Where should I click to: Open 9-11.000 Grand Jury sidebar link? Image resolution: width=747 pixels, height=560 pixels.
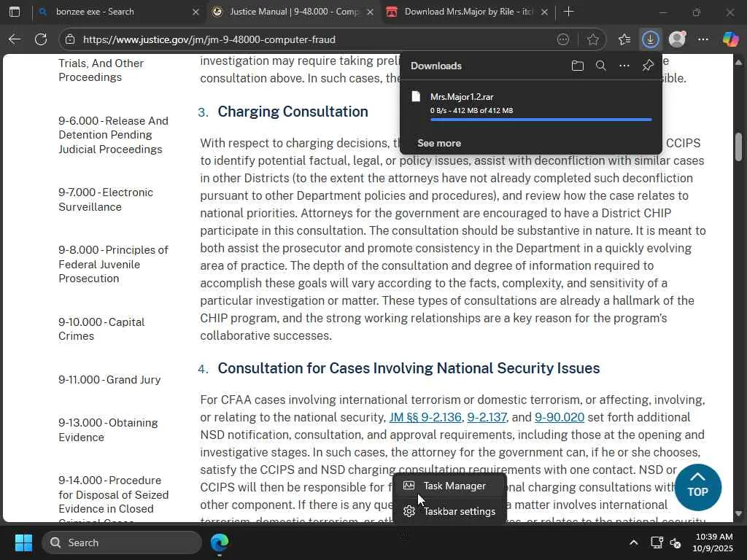(109, 379)
